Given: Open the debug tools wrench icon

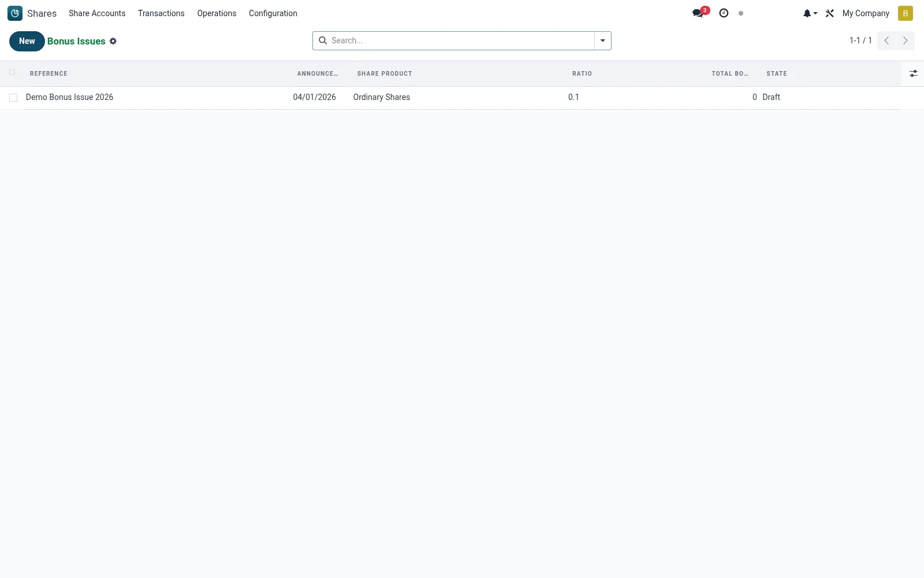Looking at the screenshot, I should pos(830,13).
